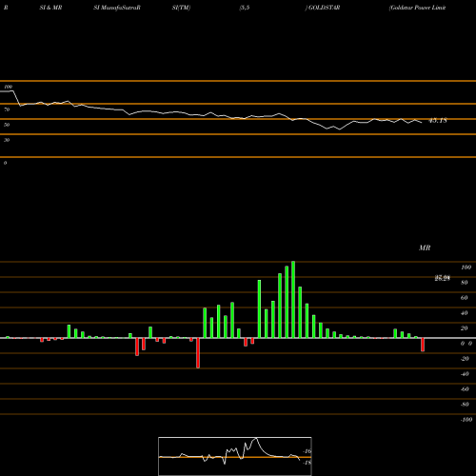Click the 'SI(TM)' header label

click(181, 8)
